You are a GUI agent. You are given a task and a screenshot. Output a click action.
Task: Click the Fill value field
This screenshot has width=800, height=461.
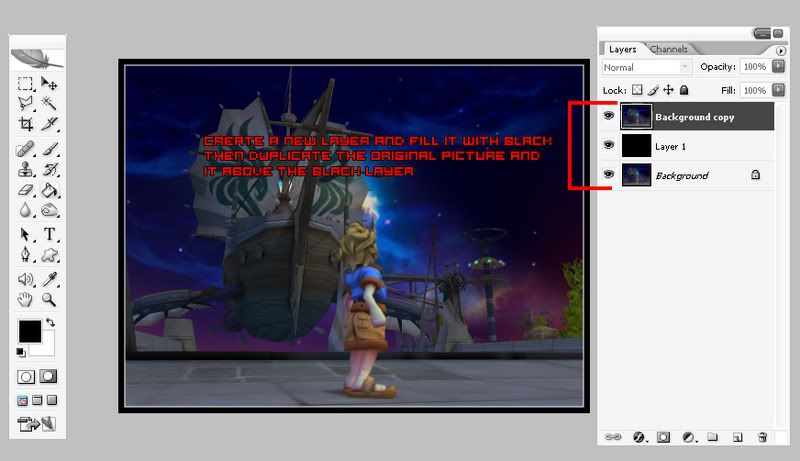[755, 90]
